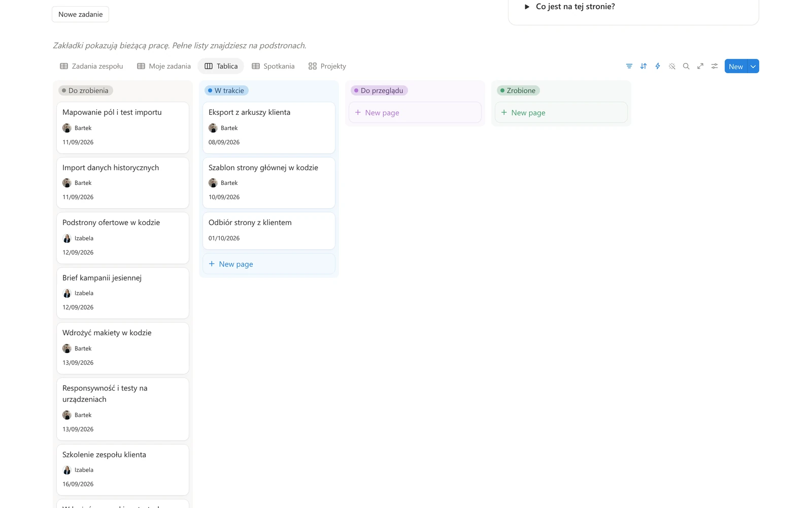Open Brief kampanii jesiennej card
The width and height of the screenshot is (812, 508).
coord(122,293)
